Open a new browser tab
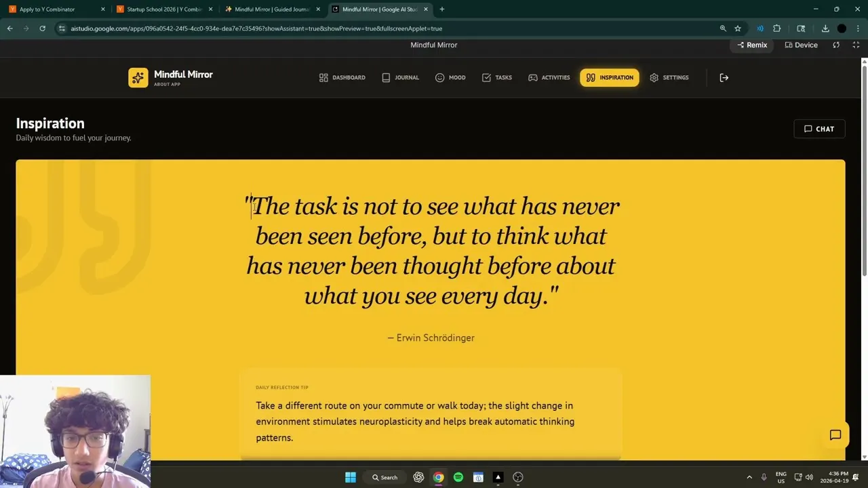The width and height of the screenshot is (868, 488). (442, 9)
